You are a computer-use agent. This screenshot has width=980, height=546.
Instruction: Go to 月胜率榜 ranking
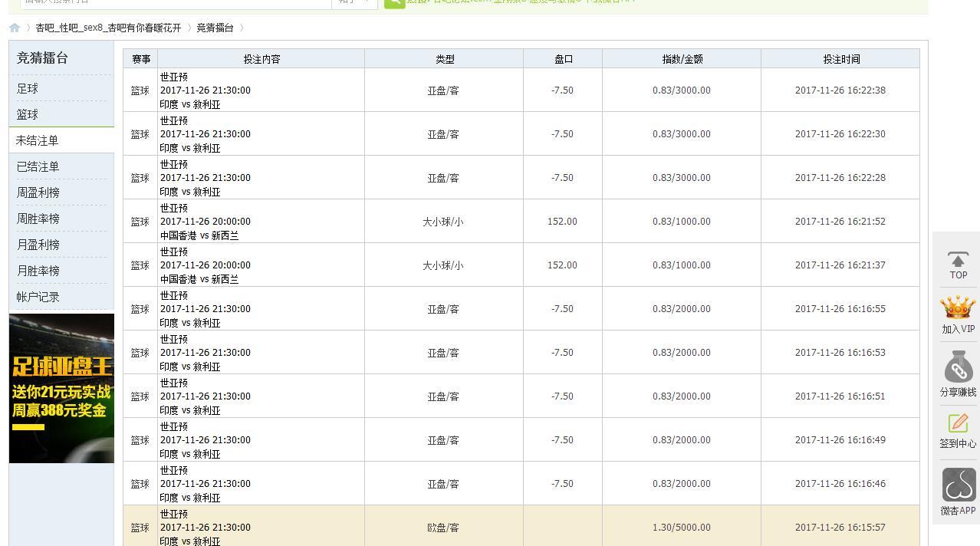tap(38, 271)
